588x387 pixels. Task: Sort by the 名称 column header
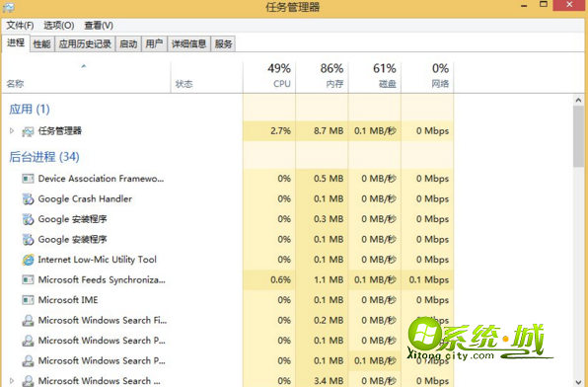pos(86,77)
